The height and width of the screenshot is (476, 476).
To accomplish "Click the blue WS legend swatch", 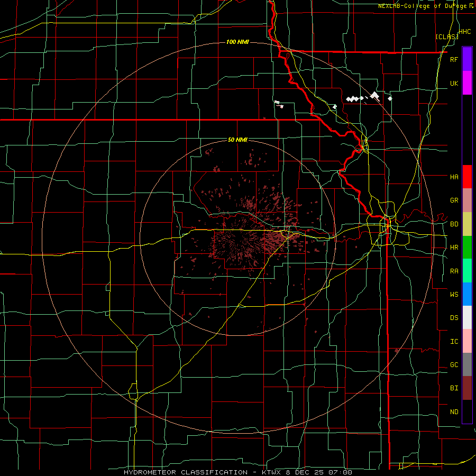I will click(x=467, y=294).
